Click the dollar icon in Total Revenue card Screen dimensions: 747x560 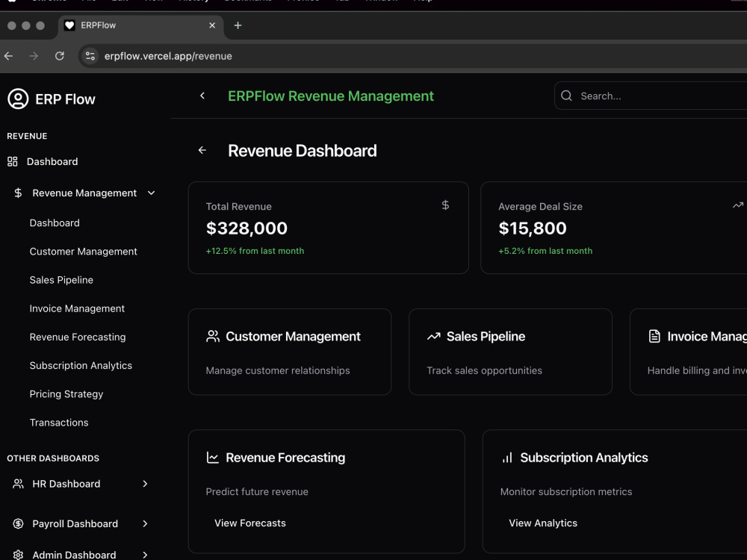pos(445,205)
